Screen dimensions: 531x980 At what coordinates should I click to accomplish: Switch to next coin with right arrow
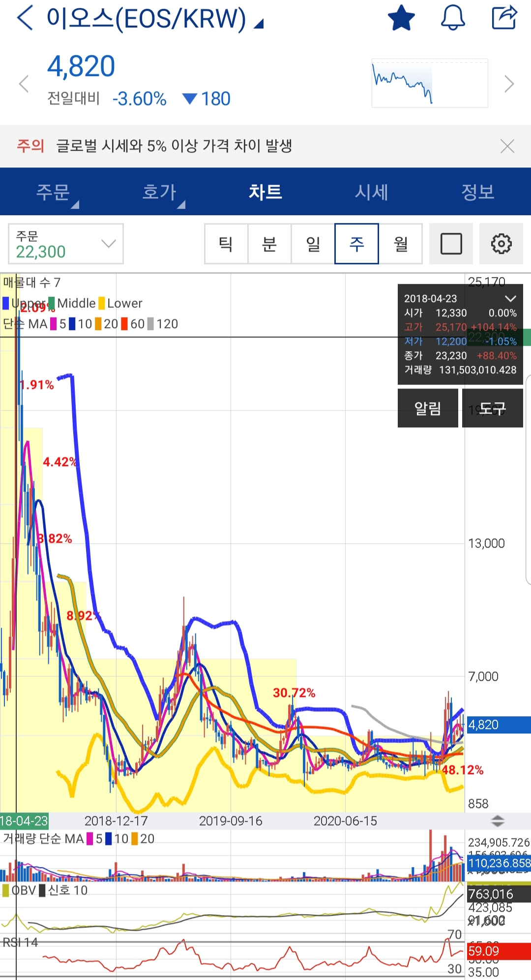pos(509,84)
